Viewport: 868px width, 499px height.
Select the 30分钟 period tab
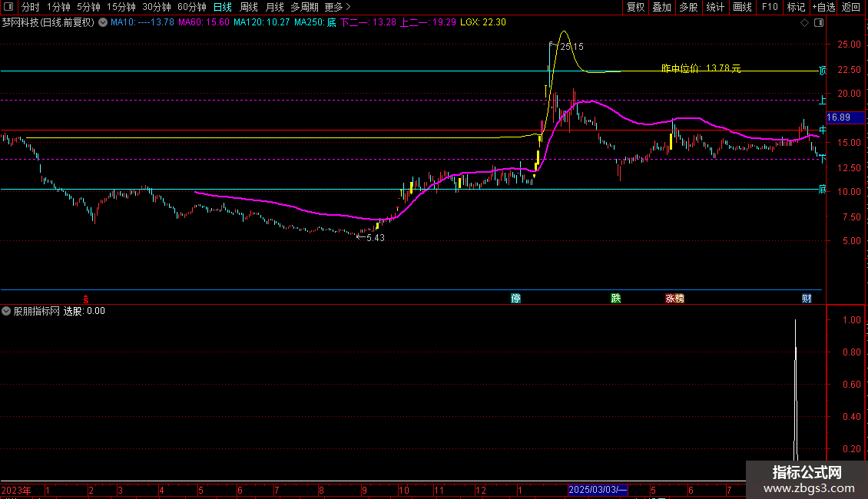click(x=156, y=7)
